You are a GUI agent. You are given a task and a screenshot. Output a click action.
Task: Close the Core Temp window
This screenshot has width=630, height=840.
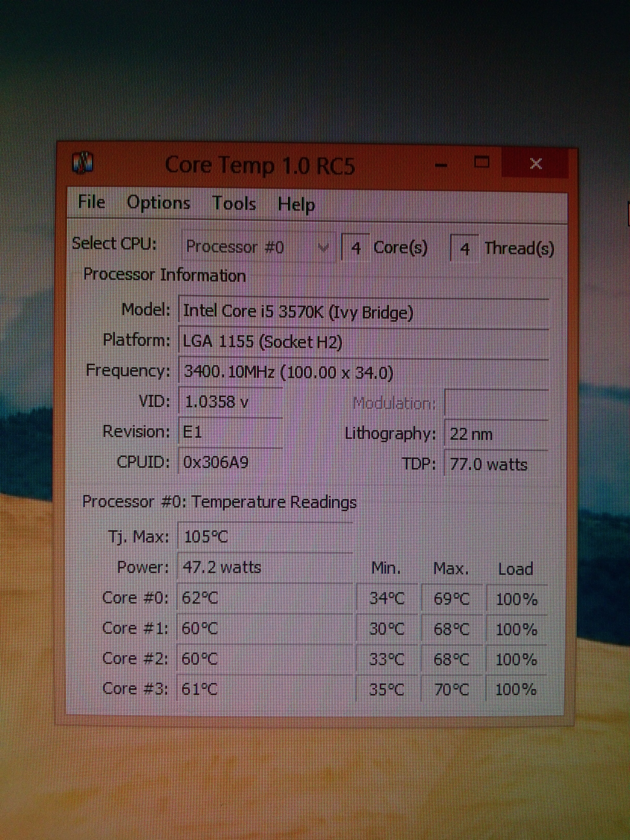point(536,164)
